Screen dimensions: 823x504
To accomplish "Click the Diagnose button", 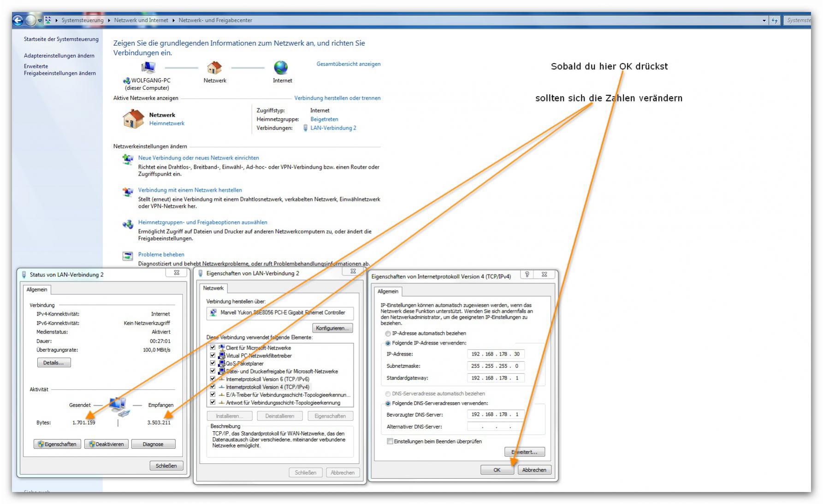I will tap(153, 444).
